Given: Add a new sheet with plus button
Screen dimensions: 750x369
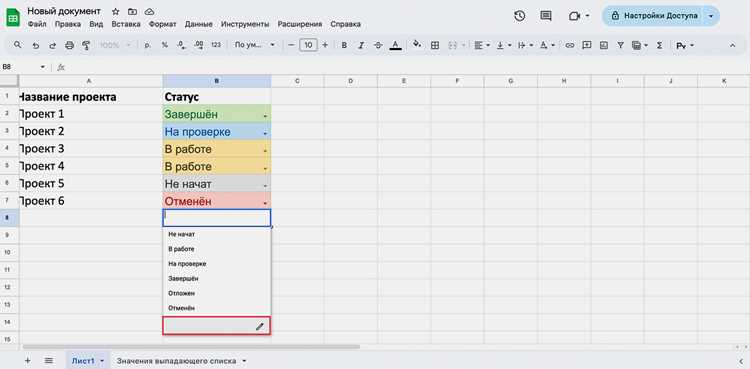Looking at the screenshot, I should coord(27,360).
